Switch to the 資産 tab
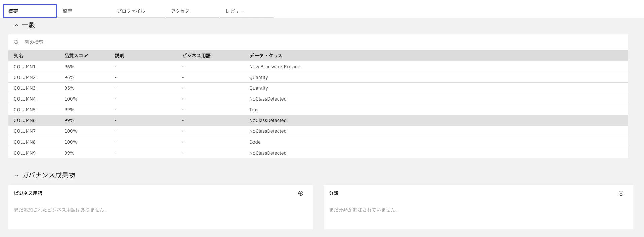644x237 pixels. click(84, 11)
